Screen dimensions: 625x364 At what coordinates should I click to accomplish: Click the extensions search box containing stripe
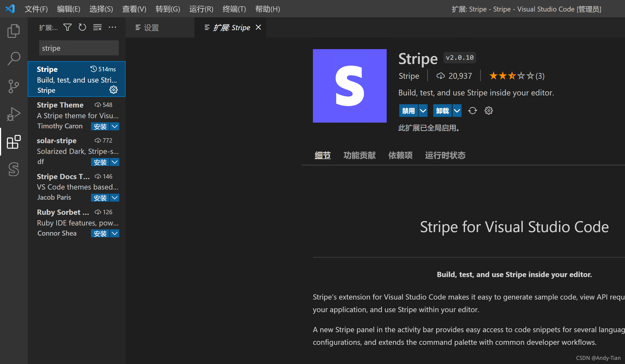click(79, 48)
